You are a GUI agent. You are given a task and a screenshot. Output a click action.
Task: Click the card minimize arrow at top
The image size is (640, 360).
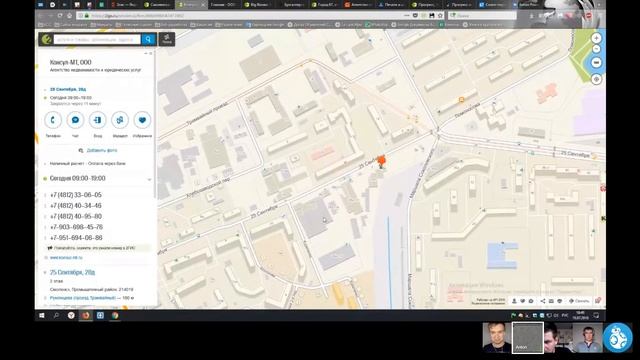pos(146,53)
